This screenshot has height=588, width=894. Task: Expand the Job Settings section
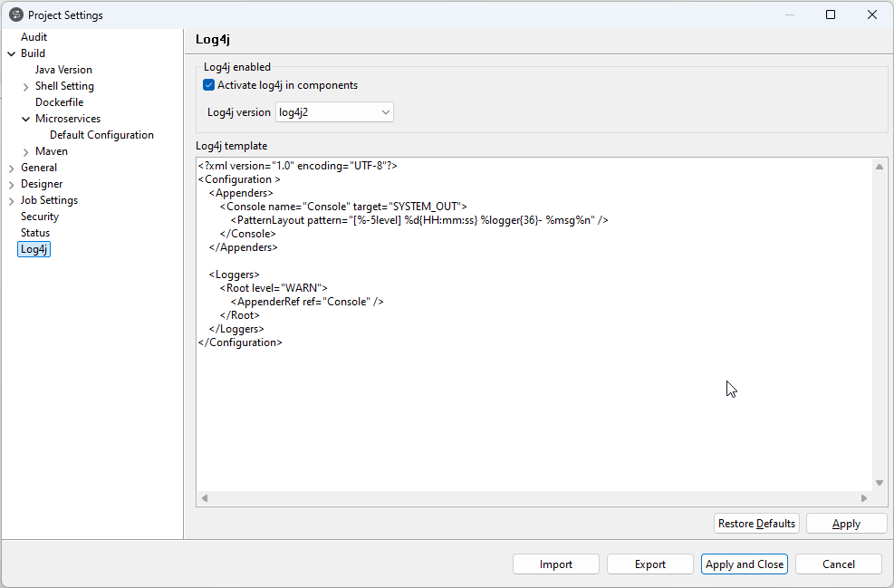(12, 199)
